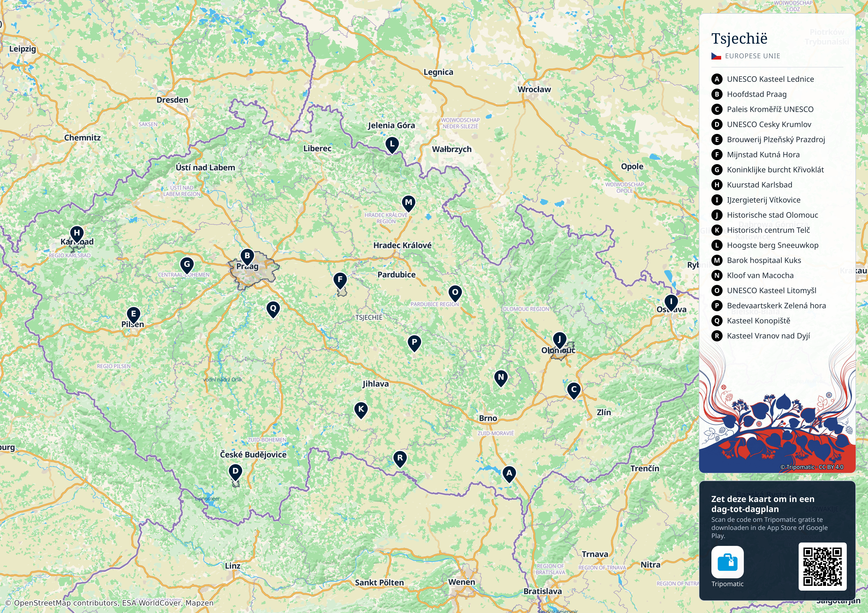Select the 'Bratislava' city label

click(542, 591)
